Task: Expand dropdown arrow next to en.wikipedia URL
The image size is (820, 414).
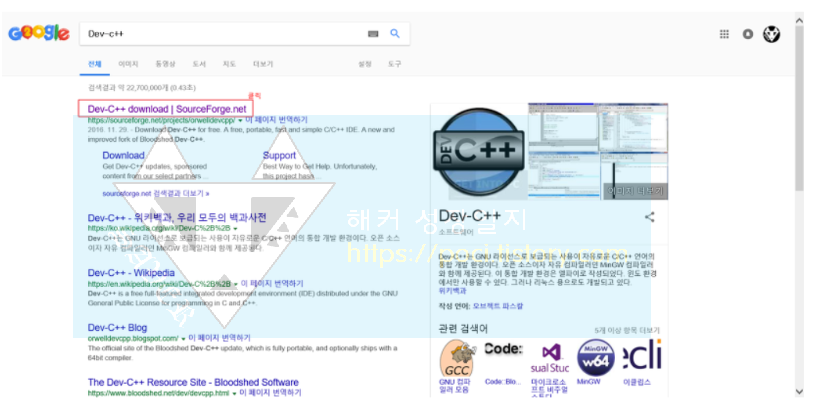Action: click(236, 284)
